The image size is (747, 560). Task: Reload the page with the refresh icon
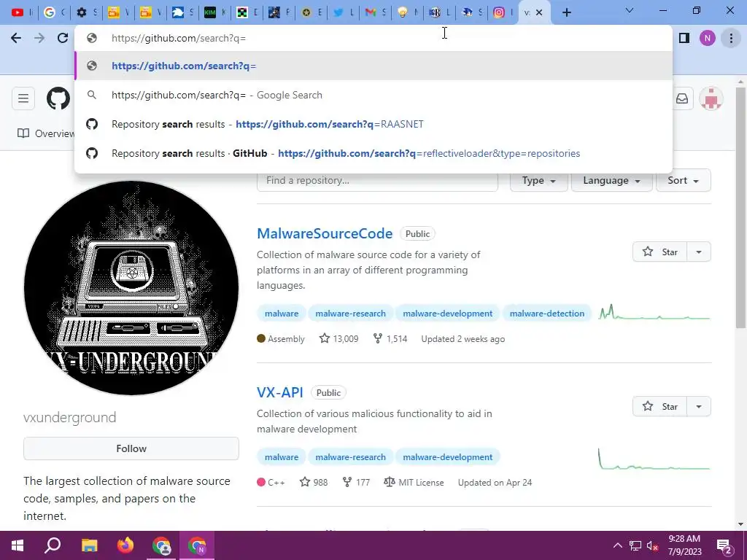tap(63, 38)
